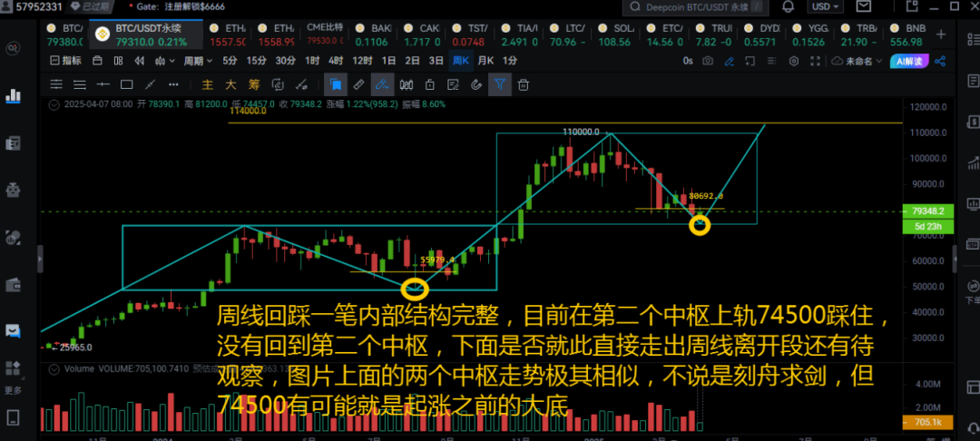
Task: Select the 月K monthly timeframe
Action: [485, 61]
